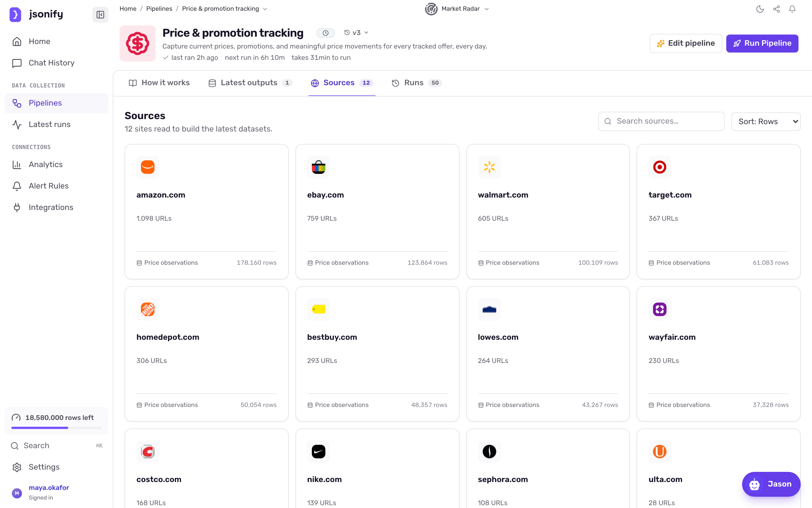Click the Market Radar radar icon
Screen dimensions: 812x508
click(431, 9)
